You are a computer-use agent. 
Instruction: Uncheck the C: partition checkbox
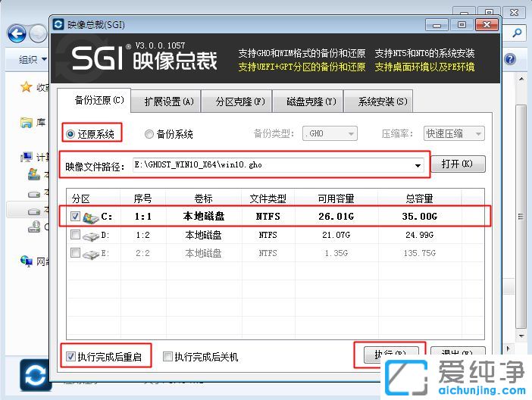pyautogui.click(x=76, y=217)
